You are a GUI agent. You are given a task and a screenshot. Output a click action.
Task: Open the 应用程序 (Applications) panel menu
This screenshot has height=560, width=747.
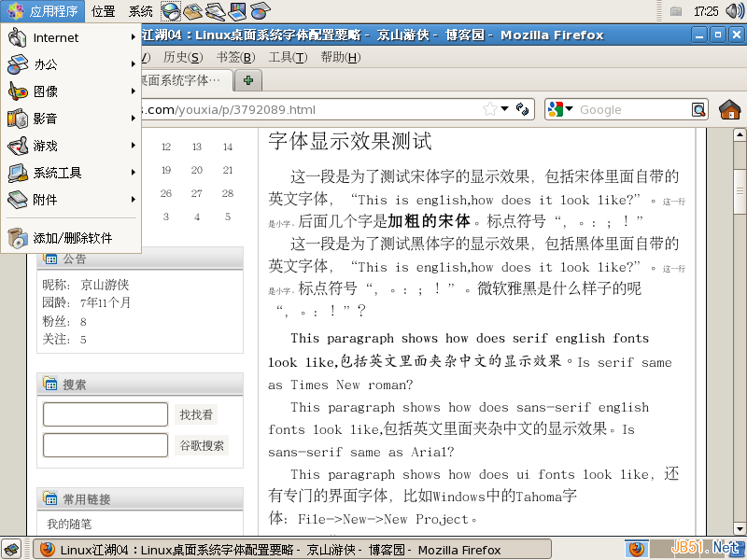[x=43, y=11]
